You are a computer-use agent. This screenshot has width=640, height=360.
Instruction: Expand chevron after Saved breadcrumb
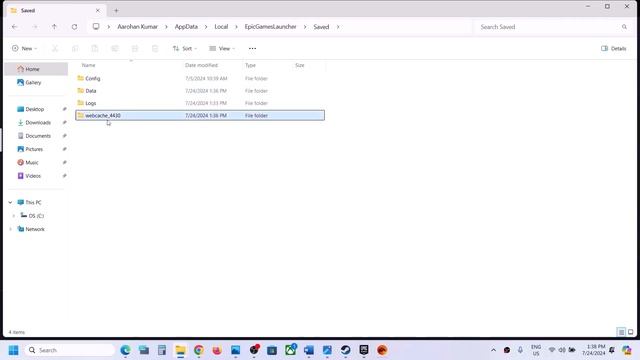[338, 27]
